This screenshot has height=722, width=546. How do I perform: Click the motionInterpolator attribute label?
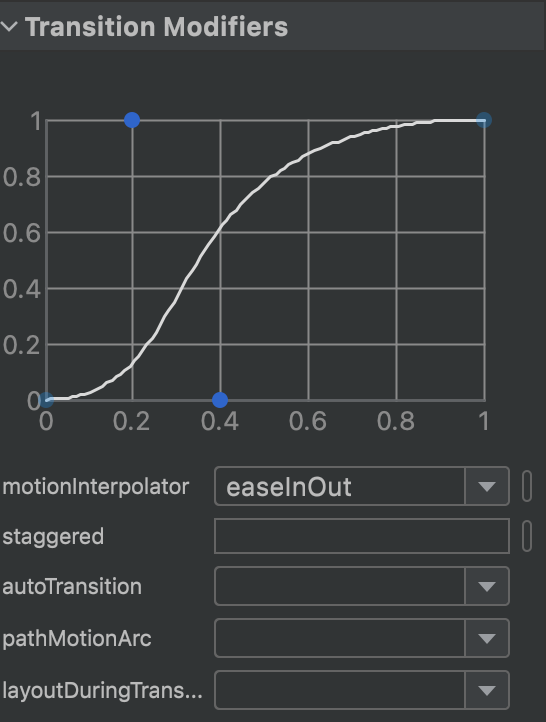(96, 487)
